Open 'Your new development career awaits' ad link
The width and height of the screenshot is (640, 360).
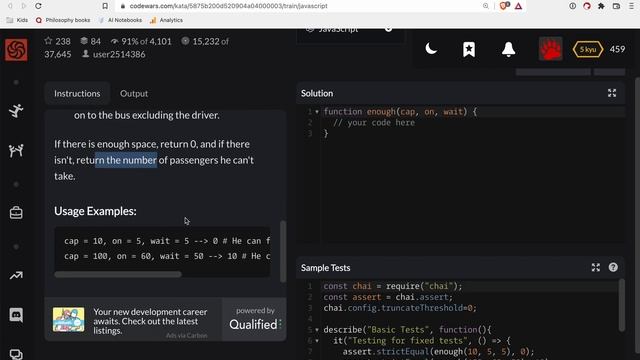150,321
